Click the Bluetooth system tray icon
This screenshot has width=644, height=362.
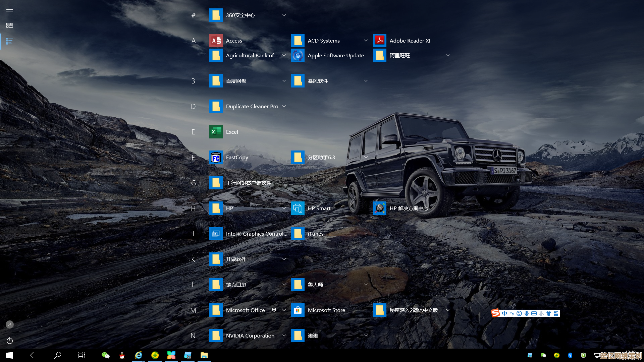pos(570,355)
